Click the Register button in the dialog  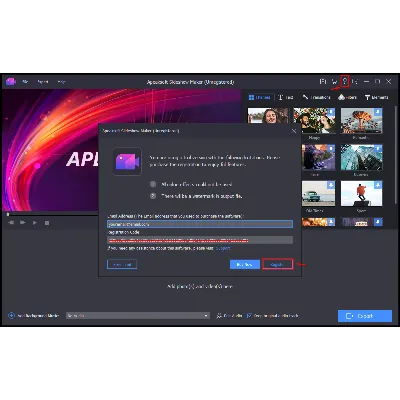278,264
